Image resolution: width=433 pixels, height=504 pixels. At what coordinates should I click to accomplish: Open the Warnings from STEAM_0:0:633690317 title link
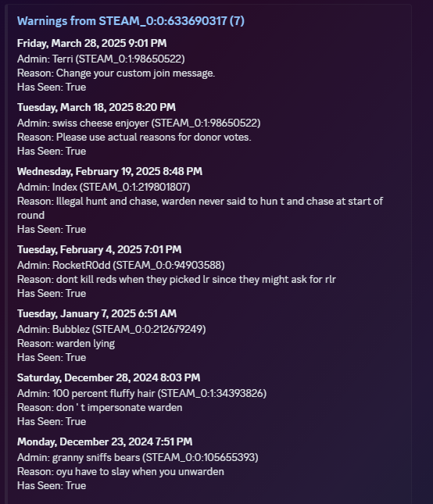tap(131, 21)
